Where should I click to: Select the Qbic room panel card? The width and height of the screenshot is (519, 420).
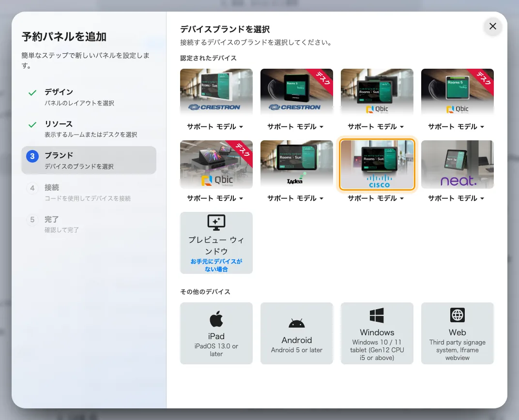(377, 92)
